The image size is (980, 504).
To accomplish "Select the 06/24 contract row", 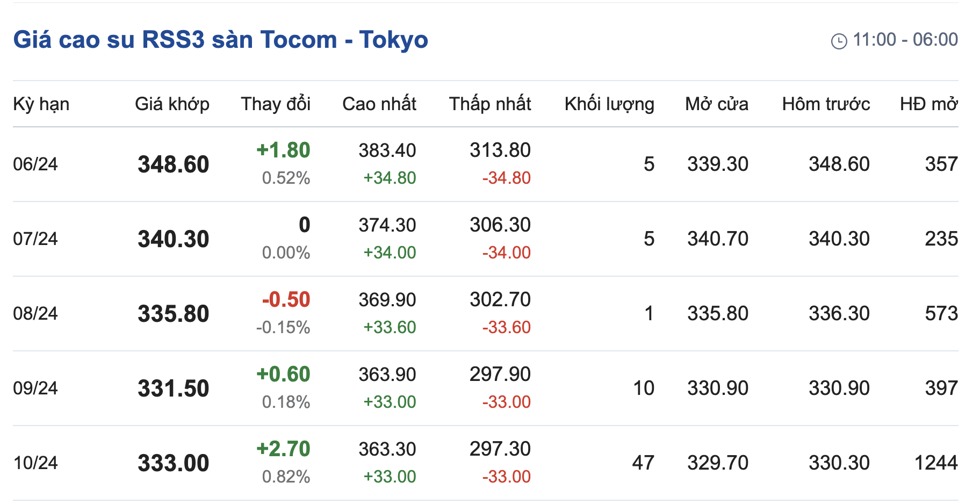I will point(35,164).
